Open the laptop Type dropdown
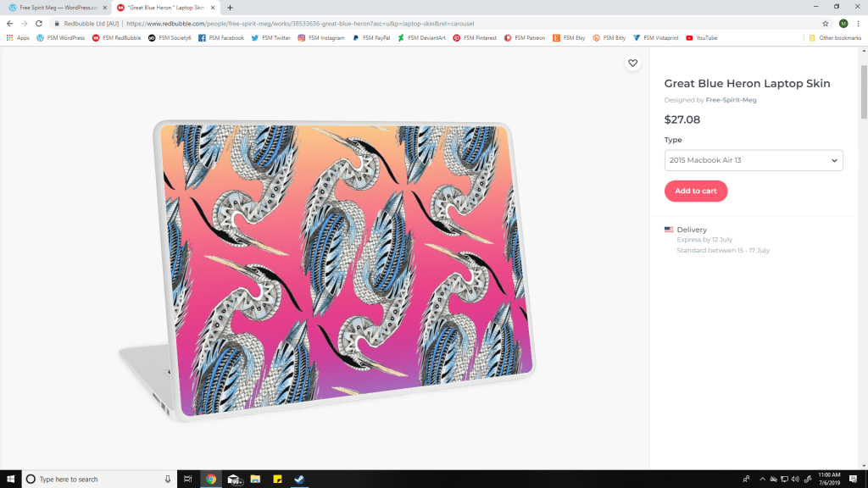The height and width of the screenshot is (488, 868). click(753, 160)
